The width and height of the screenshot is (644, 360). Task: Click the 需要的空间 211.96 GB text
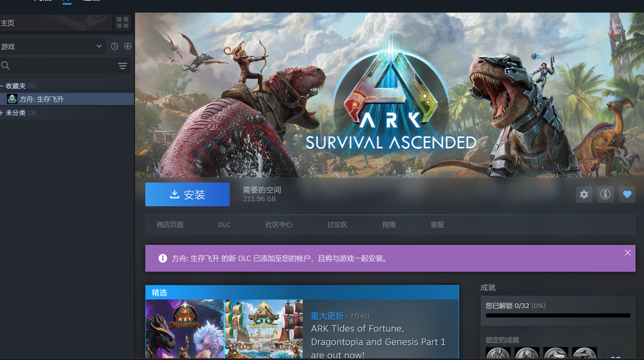point(262,194)
